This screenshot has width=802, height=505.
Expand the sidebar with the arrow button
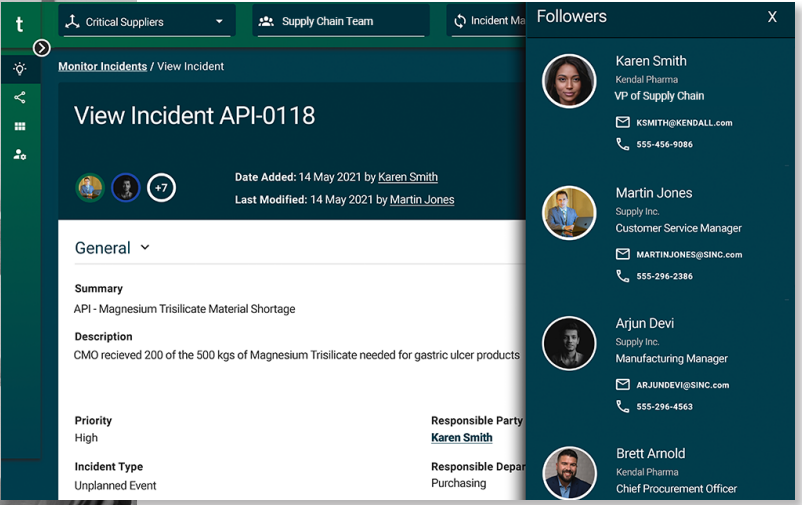41,48
